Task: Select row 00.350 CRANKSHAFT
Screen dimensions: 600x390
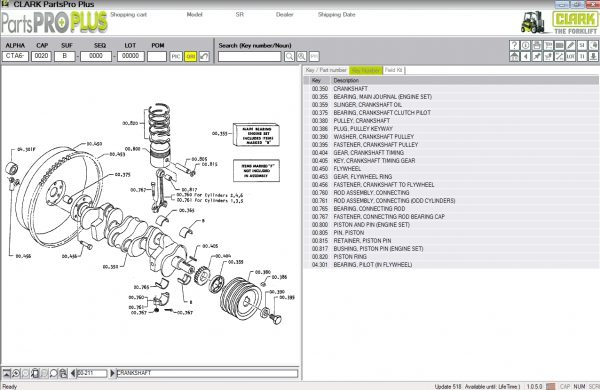Action: coord(451,88)
